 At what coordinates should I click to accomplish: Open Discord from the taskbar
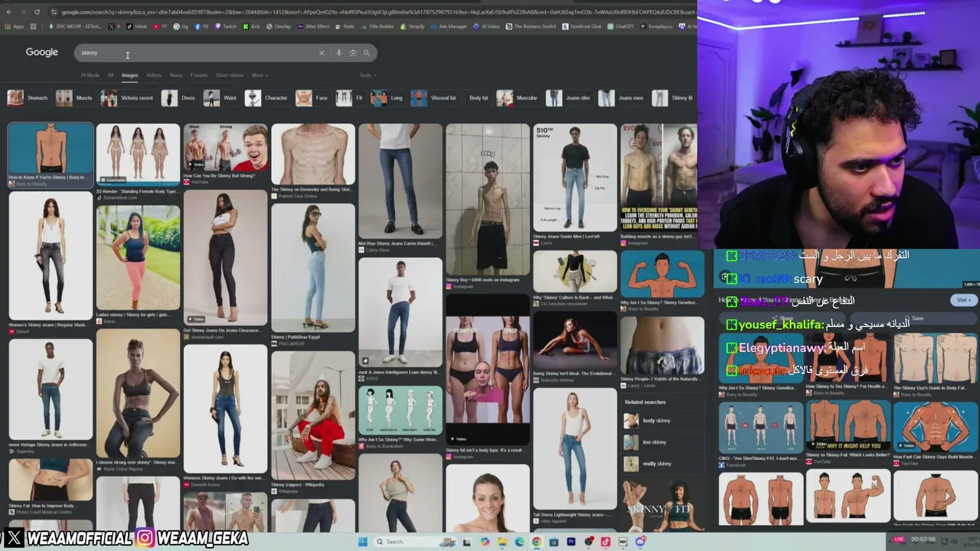[x=641, y=542]
